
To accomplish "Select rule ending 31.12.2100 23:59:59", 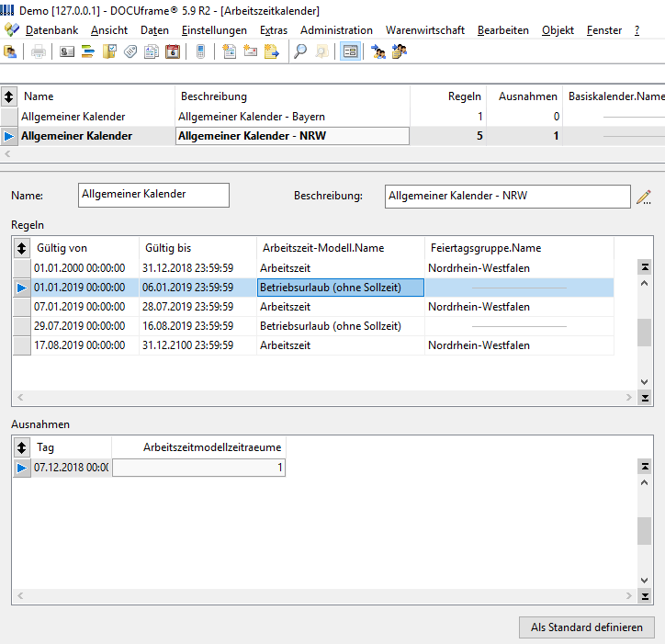I will tap(313, 345).
